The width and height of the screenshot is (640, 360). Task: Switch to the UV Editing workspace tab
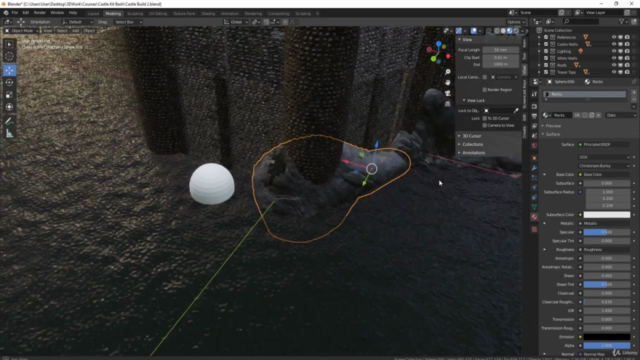pos(158,13)
